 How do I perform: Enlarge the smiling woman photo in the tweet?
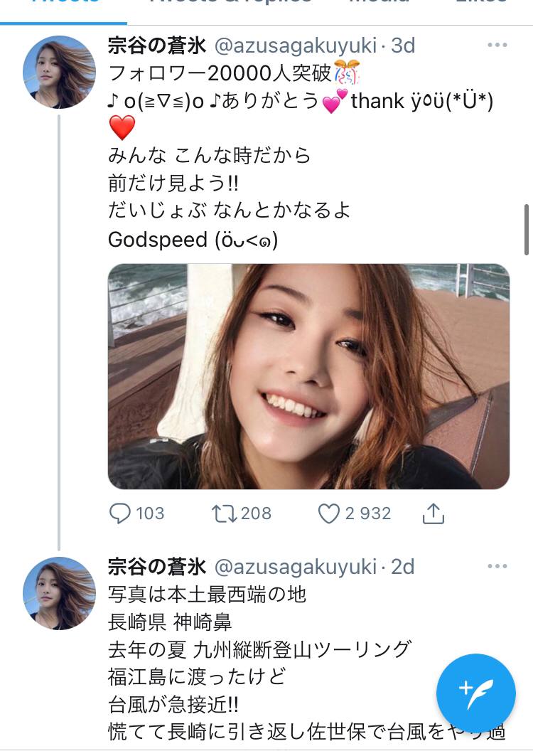pyautogui.click(x=308, y=376)
